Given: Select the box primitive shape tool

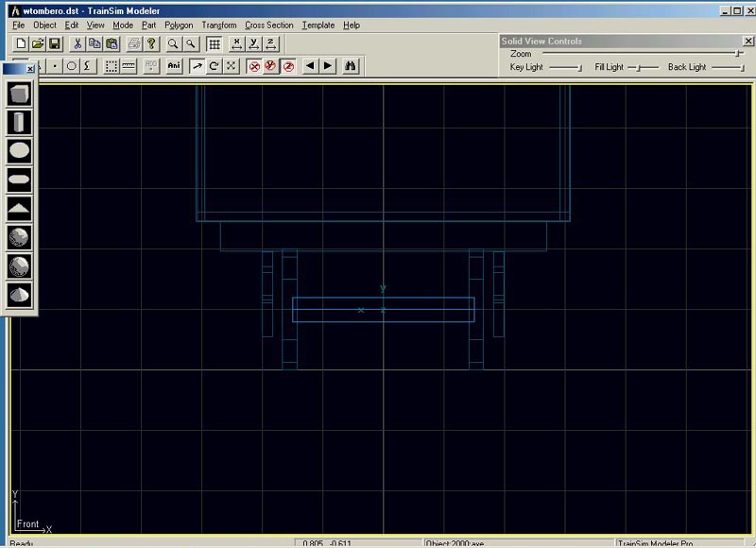Looking at the screenshot, I should click(20, 94).
